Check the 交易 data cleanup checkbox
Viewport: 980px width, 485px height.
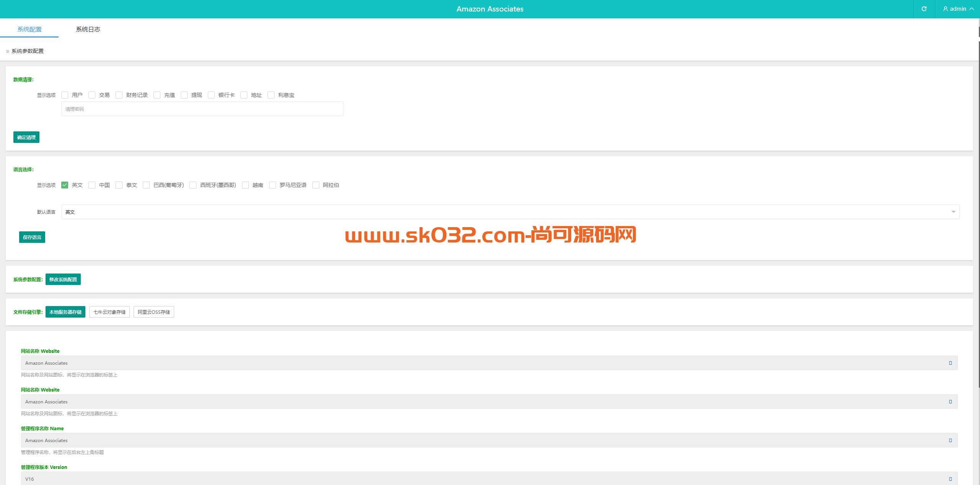92,95
